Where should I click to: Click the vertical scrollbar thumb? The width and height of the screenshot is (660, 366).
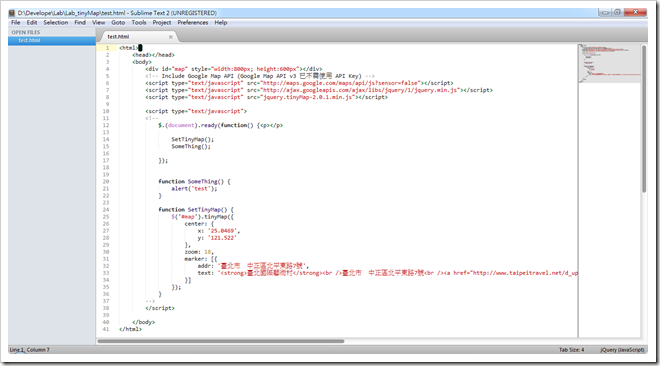(644, 119)
